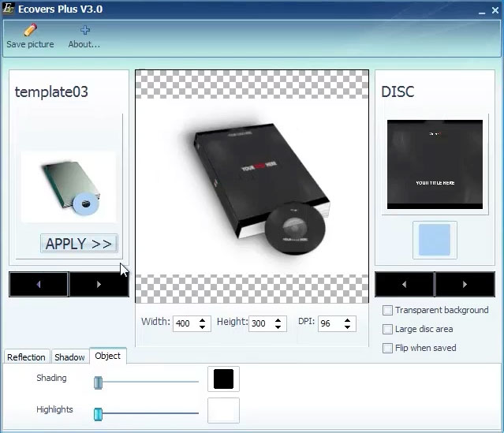Go to next template with right arrow

pyautogui.click(x=99, y=284)
